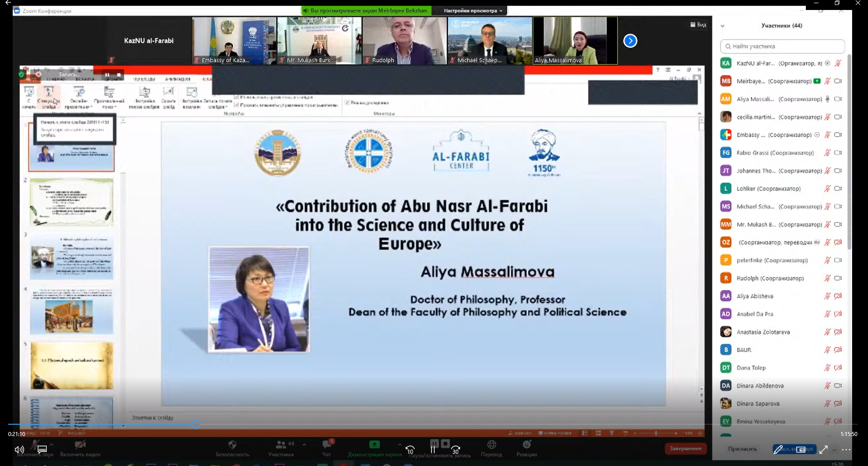This screenshot has width=868, height=466.
Task: Switch to the ПЕРЕХОДЫ ribbon tab
Action: 144,79
